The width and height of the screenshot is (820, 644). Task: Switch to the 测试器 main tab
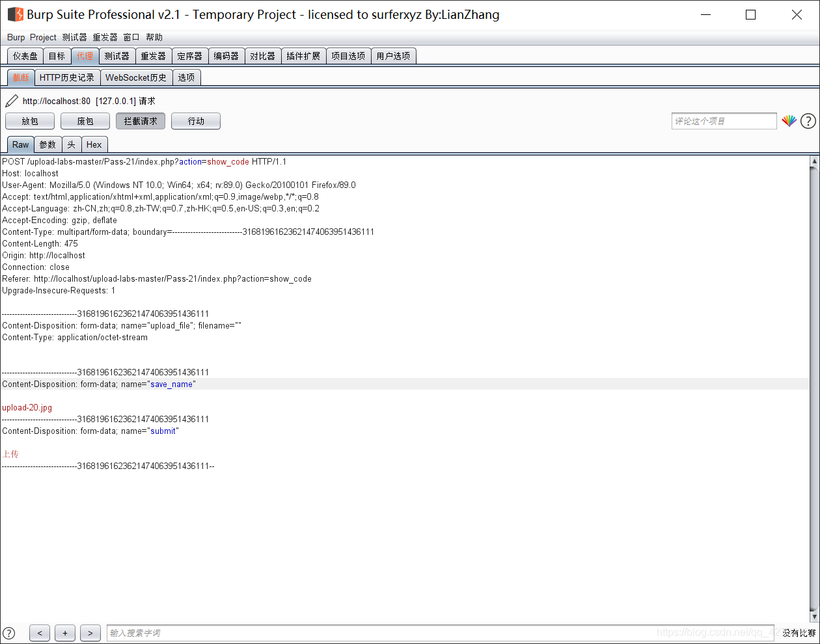(x=117, y=56)
